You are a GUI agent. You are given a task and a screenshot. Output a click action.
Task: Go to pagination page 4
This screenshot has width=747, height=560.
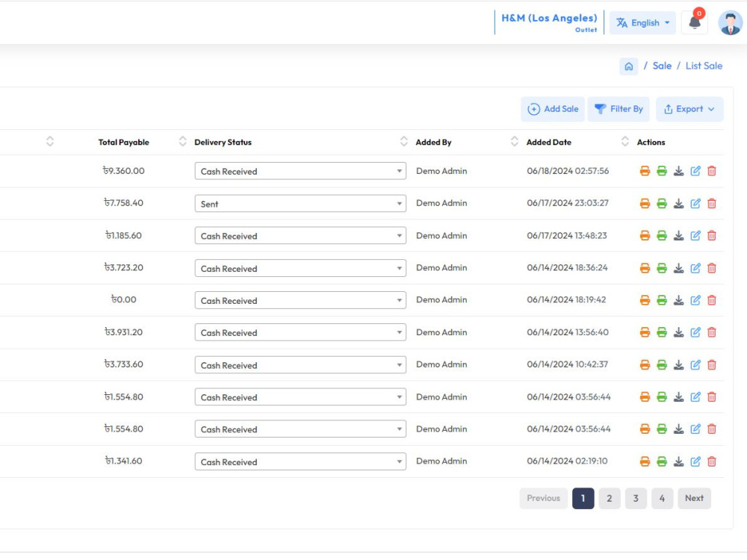pyautogui.click(x=662, y=499)
